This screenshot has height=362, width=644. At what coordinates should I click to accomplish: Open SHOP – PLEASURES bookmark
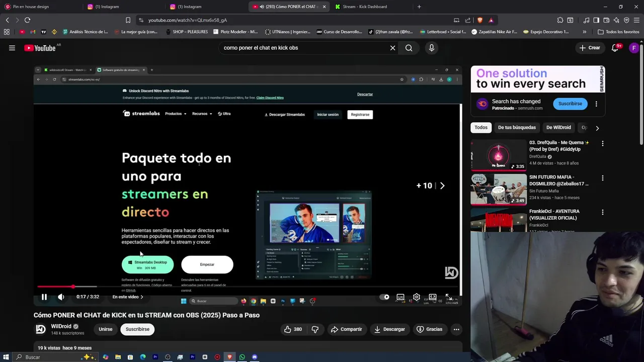187,32
